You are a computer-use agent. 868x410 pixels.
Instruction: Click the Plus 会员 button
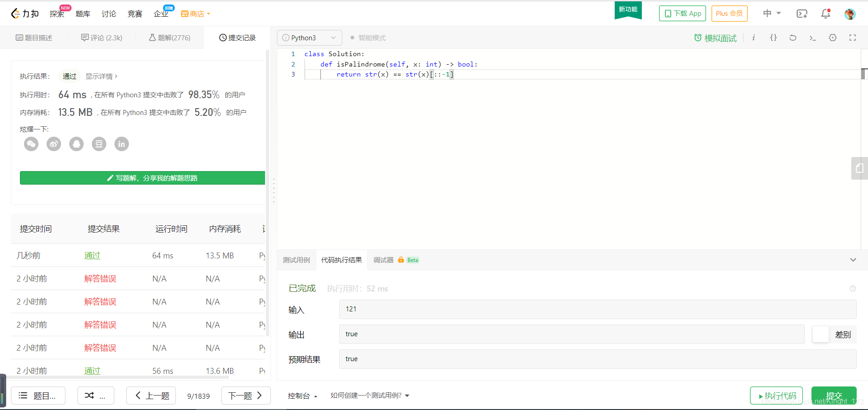[x=730, y=14]
